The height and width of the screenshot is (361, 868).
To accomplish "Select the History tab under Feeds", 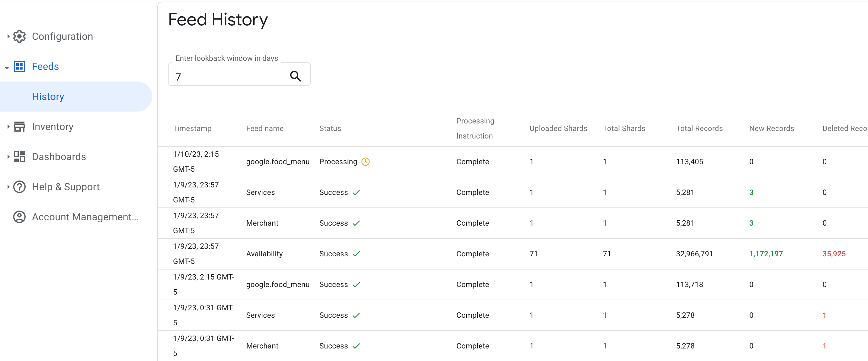I will click(x=49, y=96).
